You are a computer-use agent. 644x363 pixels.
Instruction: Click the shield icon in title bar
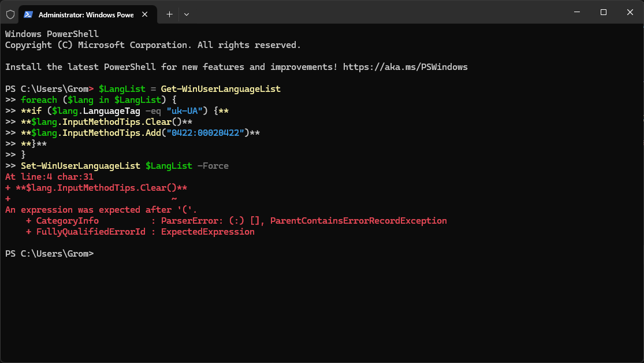click(x=10, y=14)
